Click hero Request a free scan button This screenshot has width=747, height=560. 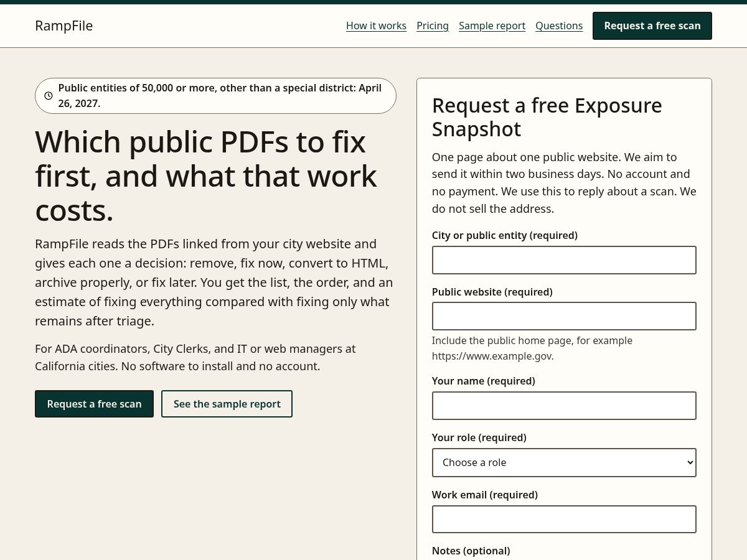pos(94,404)
